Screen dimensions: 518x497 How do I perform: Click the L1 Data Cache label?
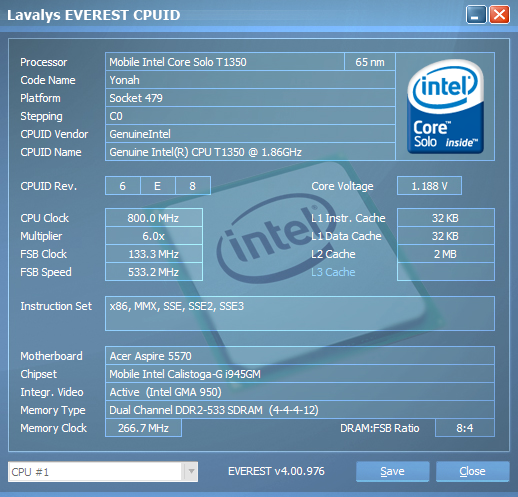[346, 236]
